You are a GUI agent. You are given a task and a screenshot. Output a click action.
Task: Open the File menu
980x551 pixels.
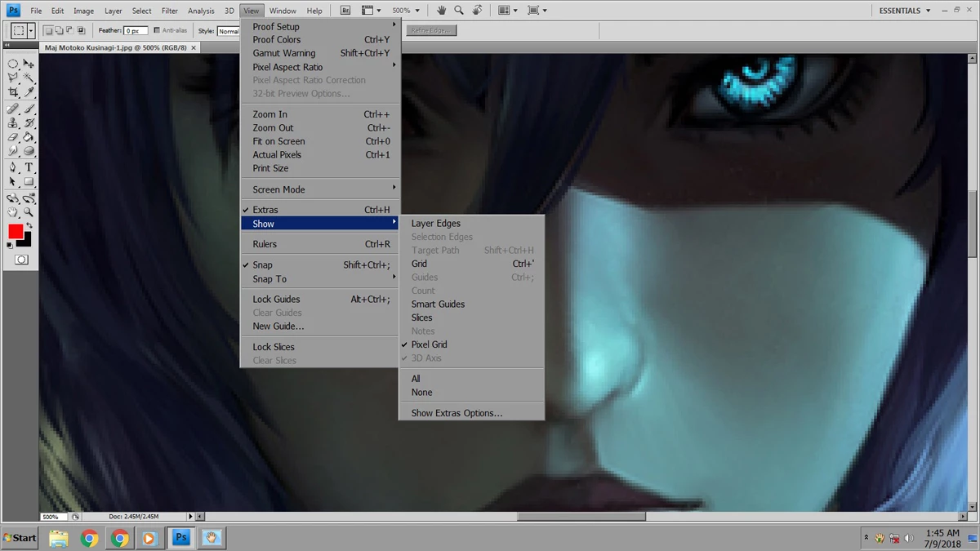(36, 11)
